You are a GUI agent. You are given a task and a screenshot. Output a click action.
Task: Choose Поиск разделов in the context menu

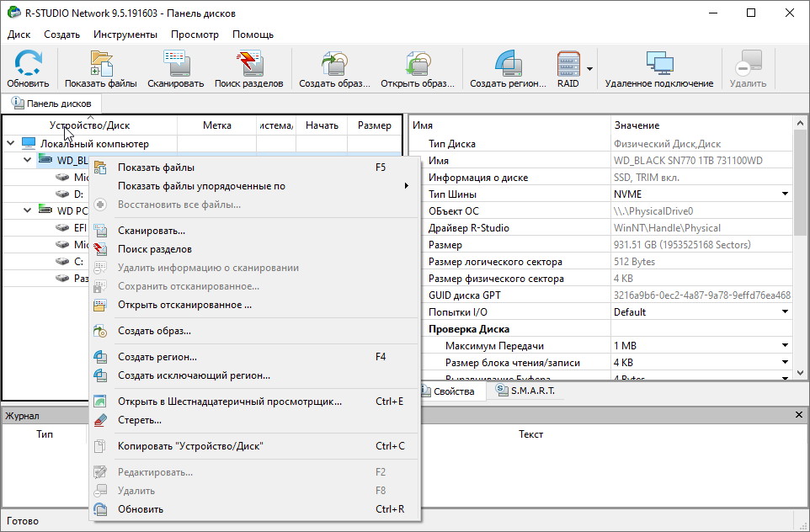click(x=255, y=249)
